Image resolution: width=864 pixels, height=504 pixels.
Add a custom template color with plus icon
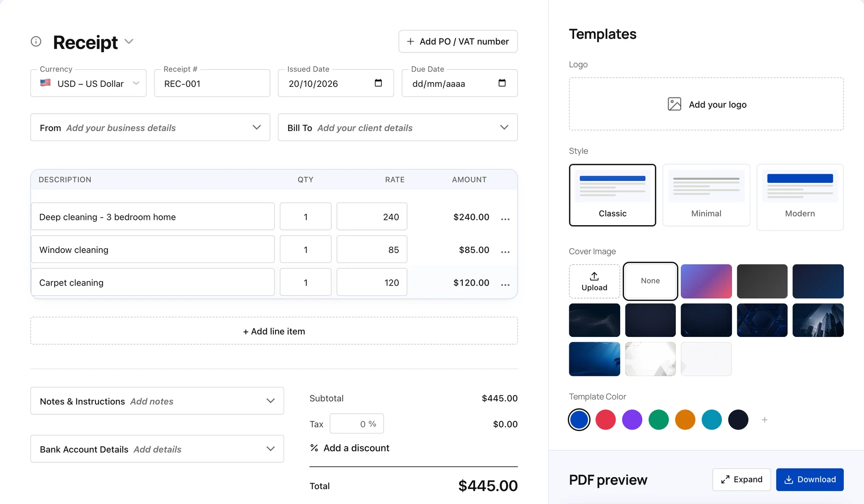coord(765,420)
